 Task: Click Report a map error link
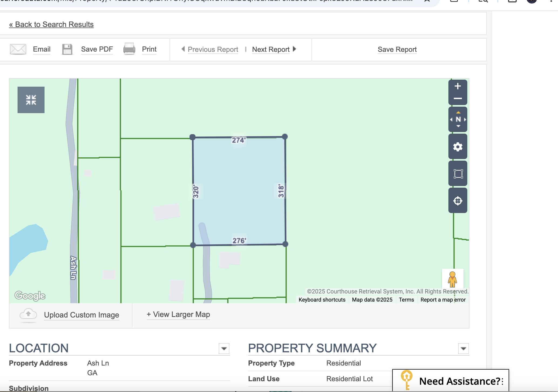[x=443, y=300]
